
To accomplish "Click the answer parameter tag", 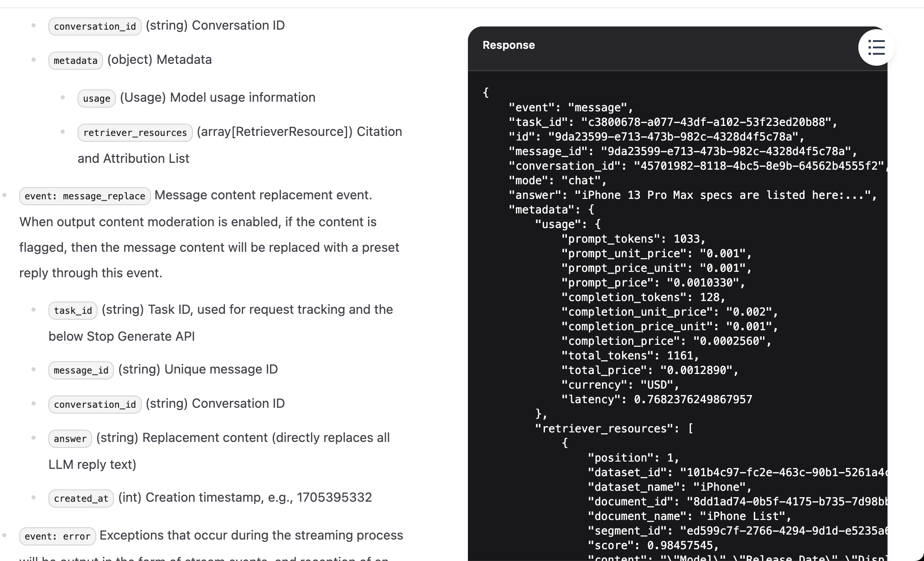I will tap(70, 439).
